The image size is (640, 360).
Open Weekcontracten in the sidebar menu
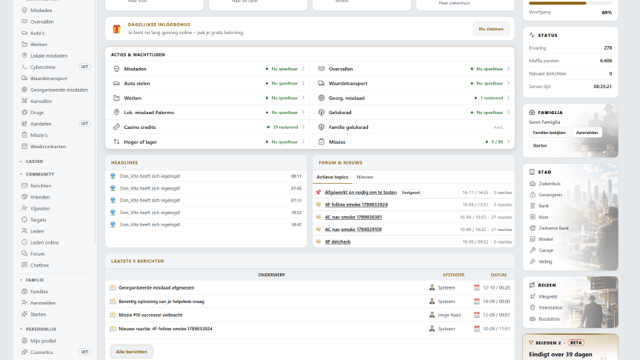[48, 146]
